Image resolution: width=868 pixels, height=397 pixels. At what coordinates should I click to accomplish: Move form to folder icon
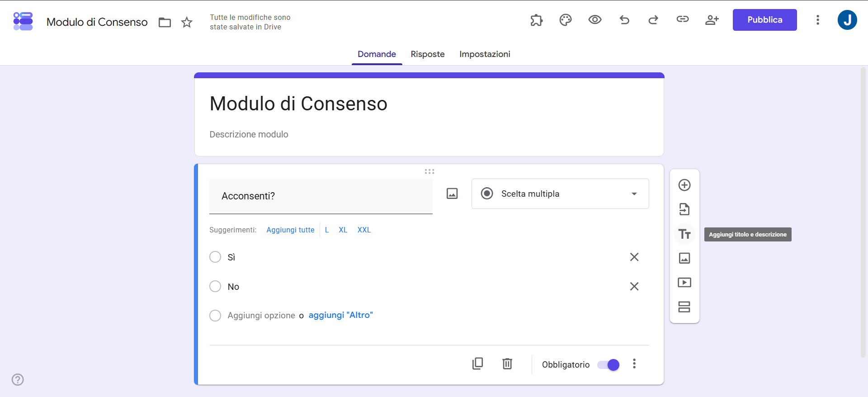[165, 22]
